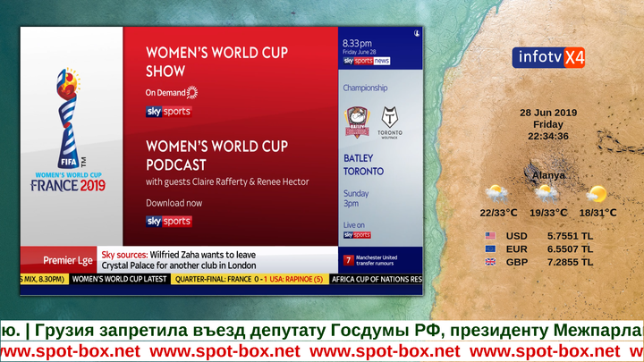Click the US flag next to USD
The width and height of the screenshot is (644, 362).
[x=490, y=236]
